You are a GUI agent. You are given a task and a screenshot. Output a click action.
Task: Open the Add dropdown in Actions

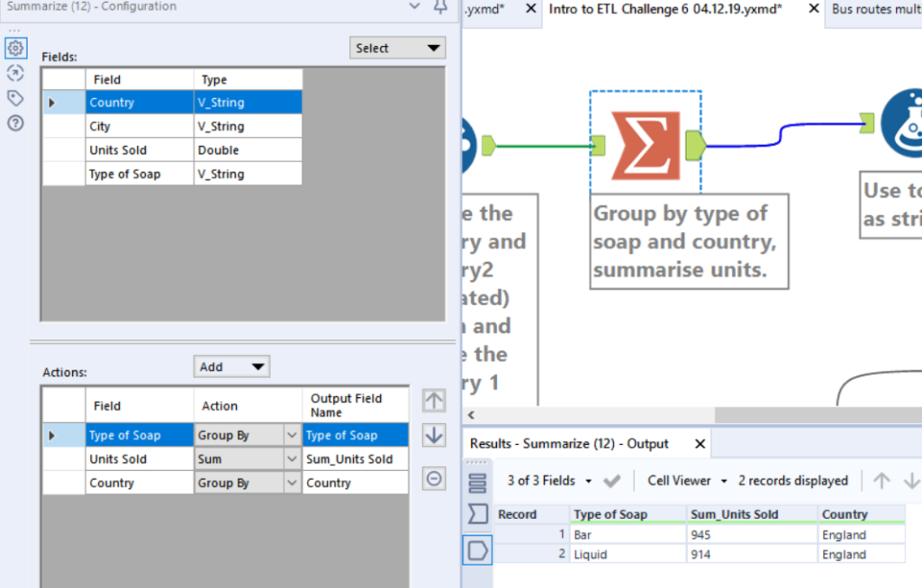[x=231, y=366]
